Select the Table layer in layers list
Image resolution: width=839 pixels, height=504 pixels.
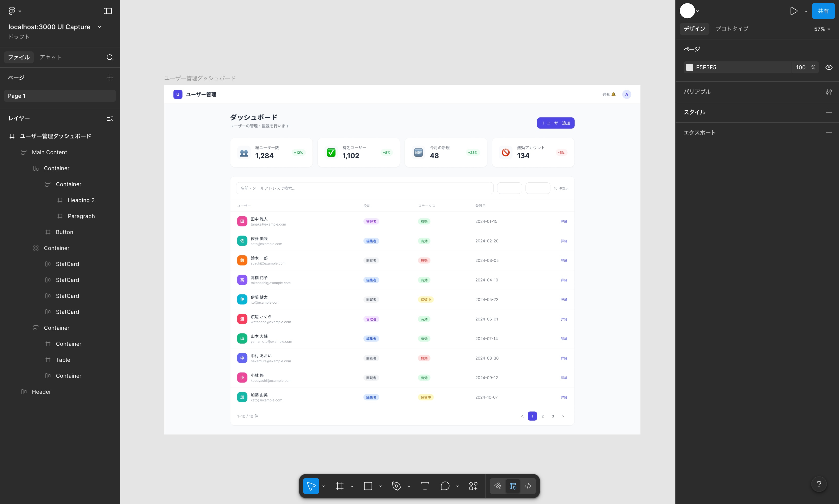point(63,360)
